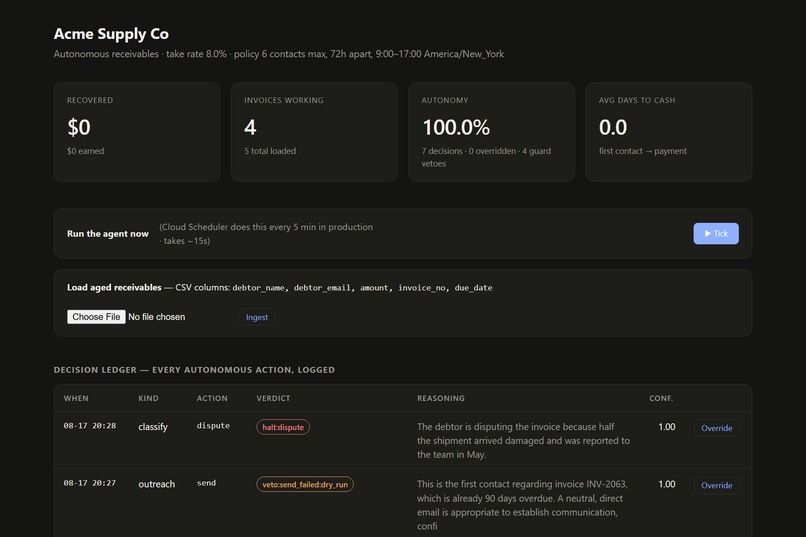Image resolution: width=806 pixels, height=537 pixels.
Task: Click the Avg Days to Cash 0.0 value
Action: (x=613, y=127)
